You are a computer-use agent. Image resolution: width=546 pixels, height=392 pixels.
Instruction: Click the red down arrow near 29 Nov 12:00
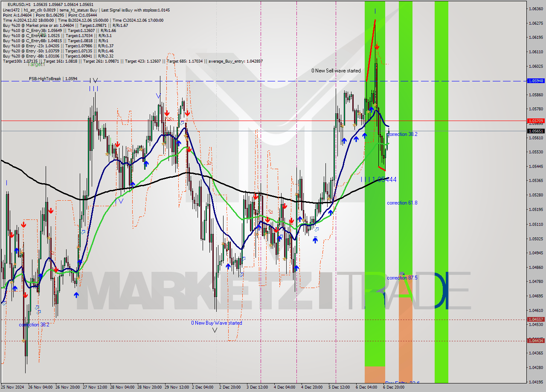pos(187,113)
